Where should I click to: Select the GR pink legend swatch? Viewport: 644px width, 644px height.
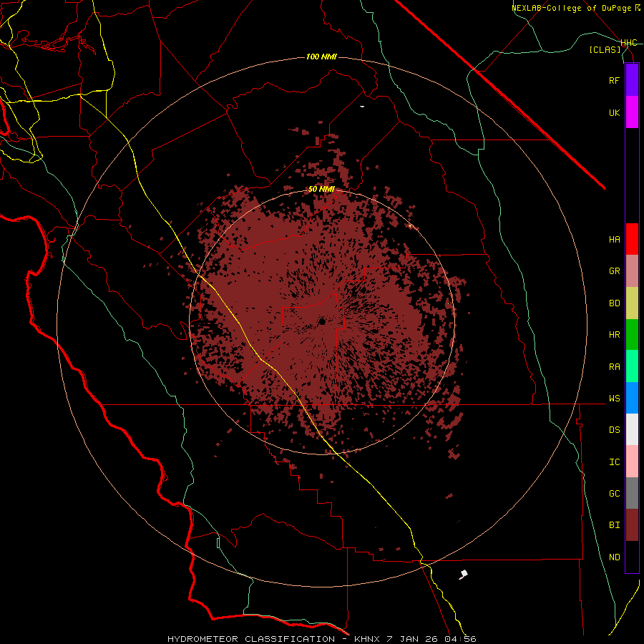click(632, 271)
